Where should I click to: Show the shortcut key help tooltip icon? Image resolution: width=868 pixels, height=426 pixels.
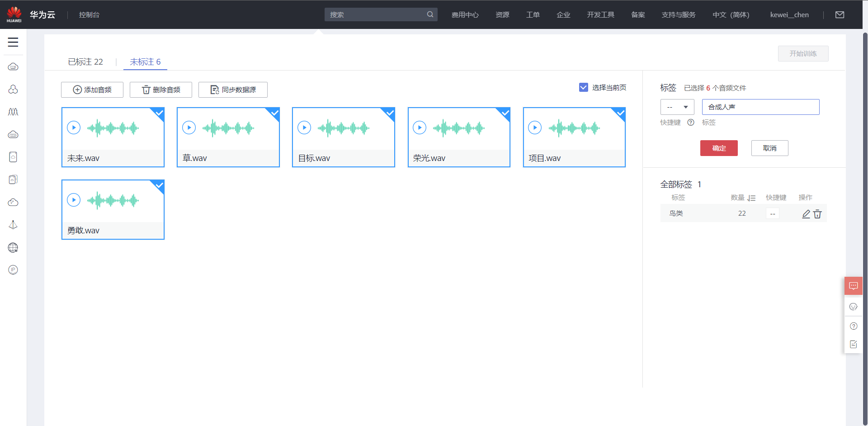coord(691,122)
